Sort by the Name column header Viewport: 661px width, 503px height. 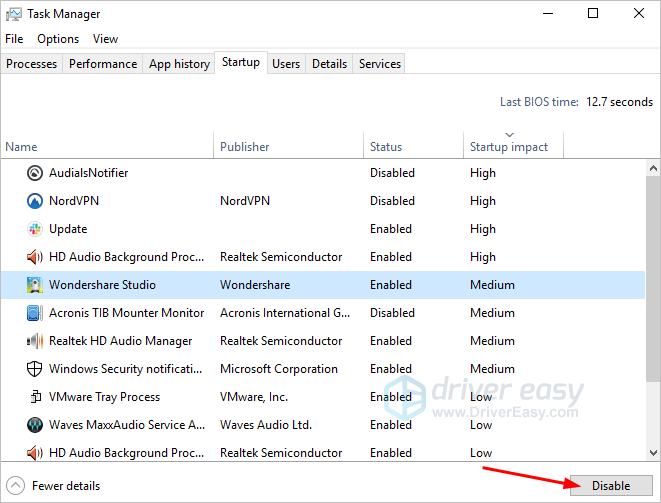tap(107, 146)
